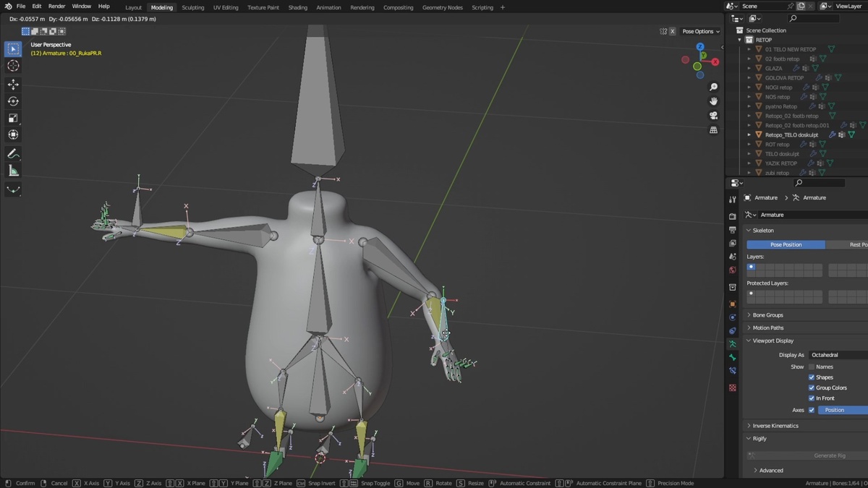868x488 pixels.
Task: Open the Object properties tab
Action: [733, 304]
